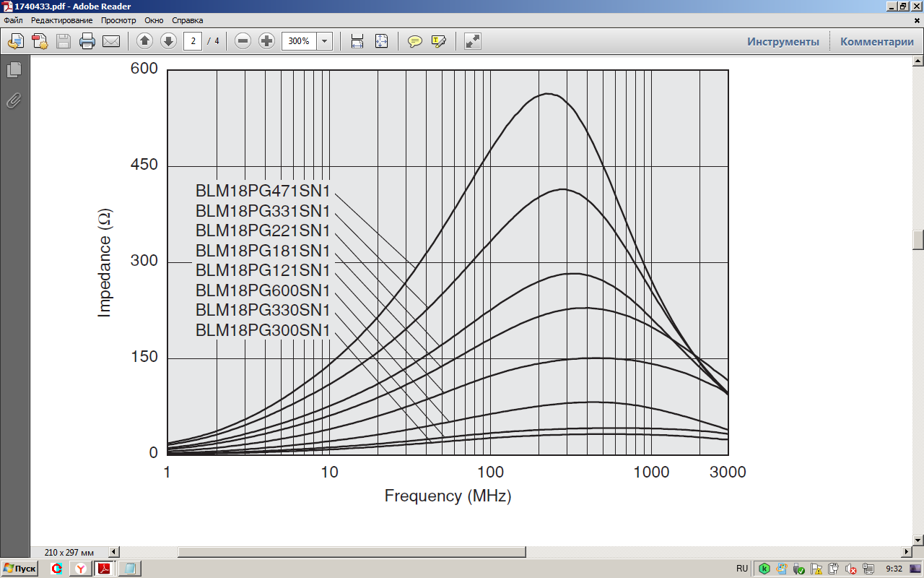
Task: Open the Инструменты panel
Action: click(x=783, y=42)
